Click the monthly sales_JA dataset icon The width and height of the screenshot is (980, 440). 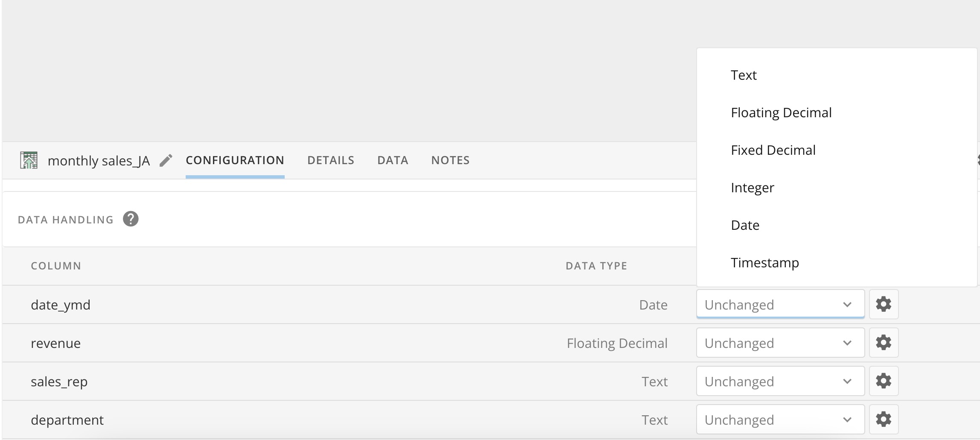coord(29,160)
